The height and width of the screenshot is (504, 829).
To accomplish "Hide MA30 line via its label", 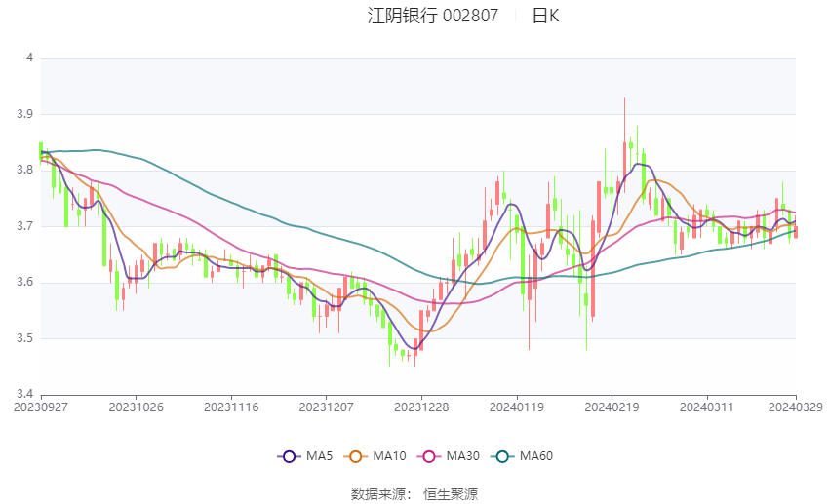I will pyautogui.click(x=462, y=456).
